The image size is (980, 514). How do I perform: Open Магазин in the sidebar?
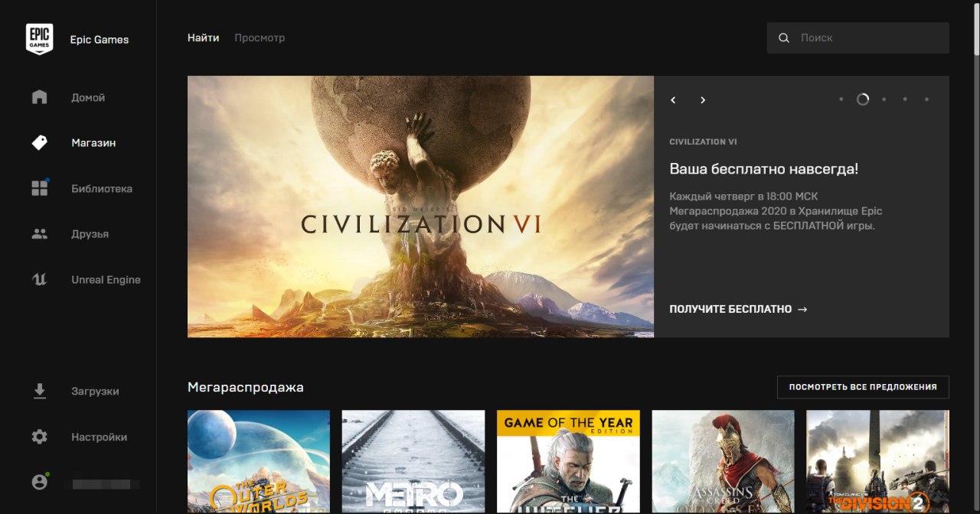pyautogui.click(x=93, y=143)
